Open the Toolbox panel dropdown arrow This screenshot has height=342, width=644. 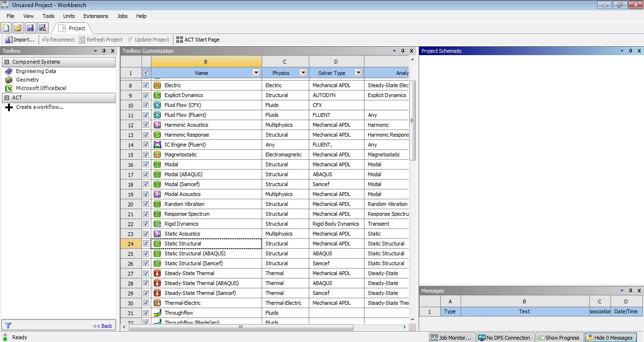(x=96, y=51)
